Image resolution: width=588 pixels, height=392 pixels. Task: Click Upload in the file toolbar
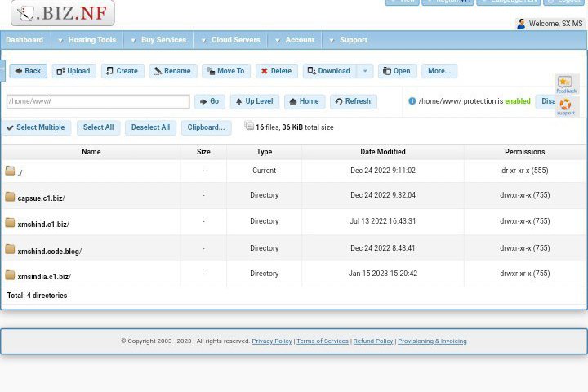click(73, 71)
